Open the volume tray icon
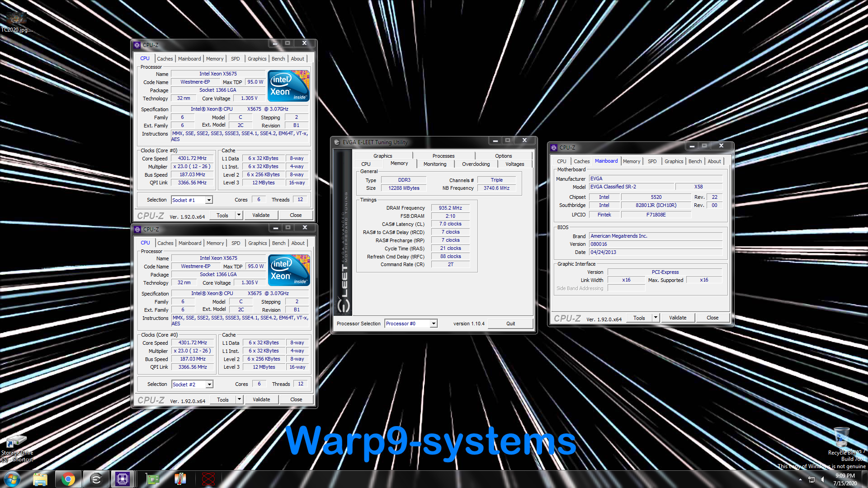The image size is (868, 488). pyautogui.click(x=822, y=479)
